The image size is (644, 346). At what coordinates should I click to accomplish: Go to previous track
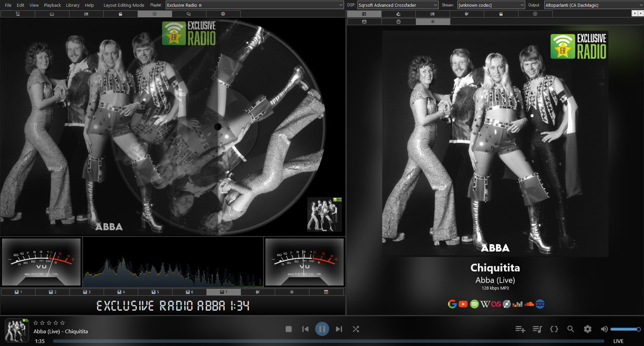[x=305, y=329]
